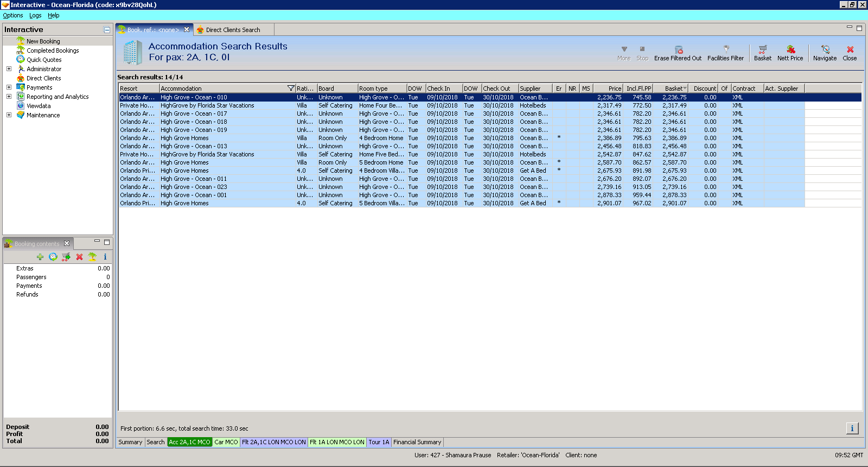868x467 pixels.
Task: Select Direct Clients in the tree
Action: (44, 78)
